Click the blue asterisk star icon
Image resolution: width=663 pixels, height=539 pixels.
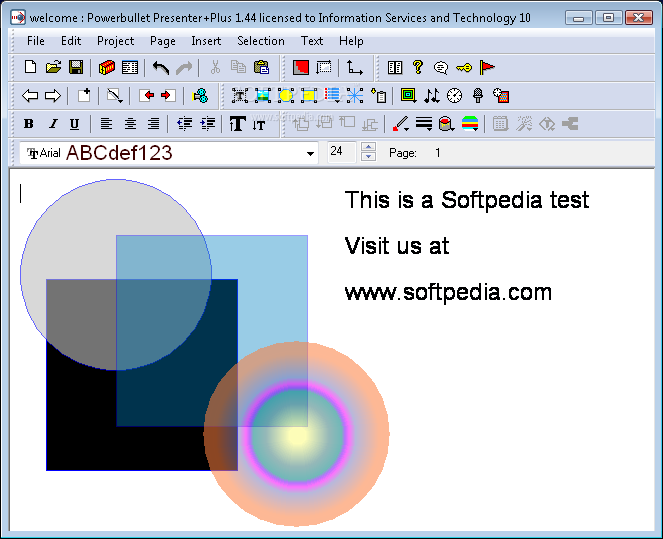(355, 96)
